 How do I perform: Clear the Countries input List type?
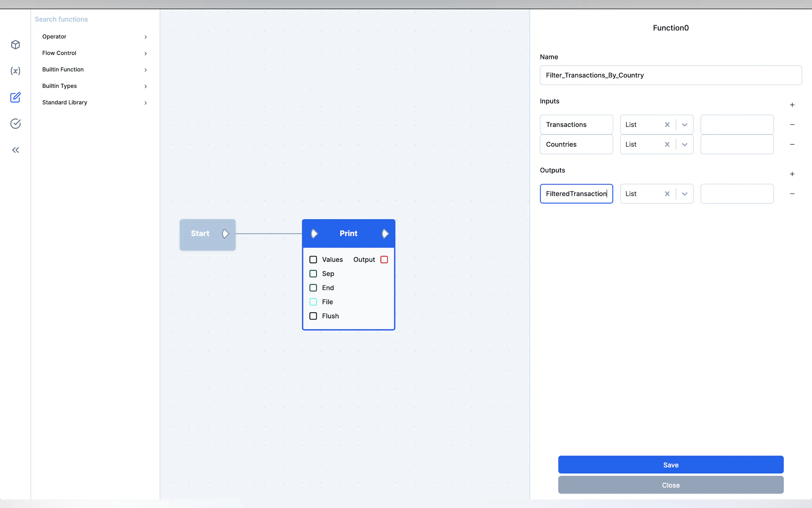pyautogui.click(x=667, y=145)
